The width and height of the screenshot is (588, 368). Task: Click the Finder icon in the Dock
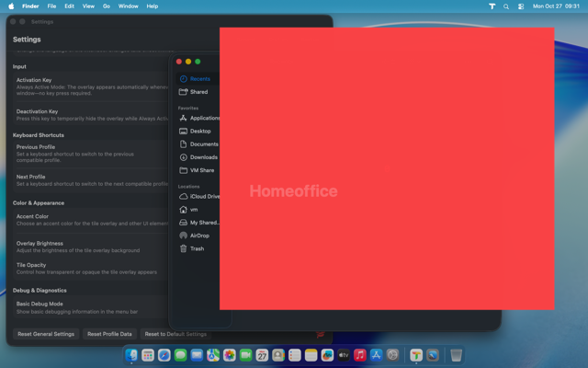(131, 355)
